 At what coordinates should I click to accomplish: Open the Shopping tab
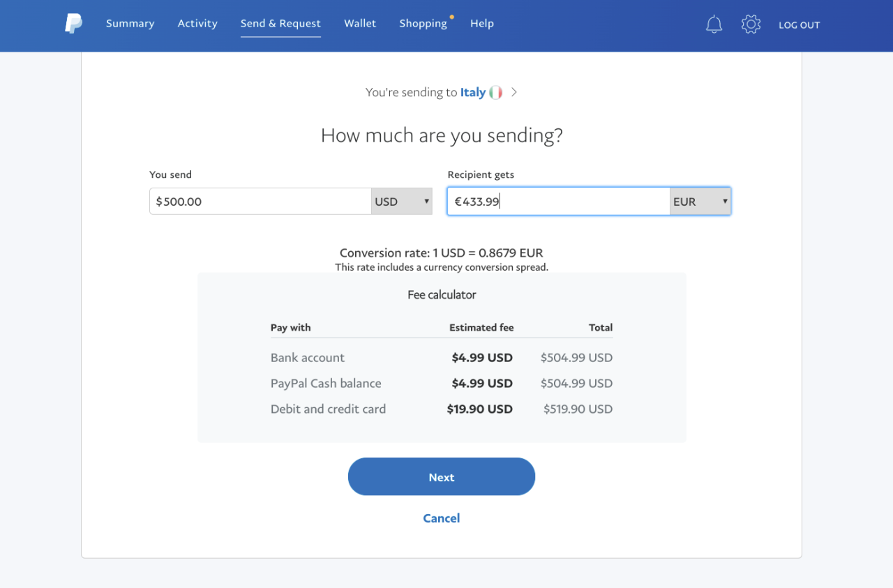[423, 24]
